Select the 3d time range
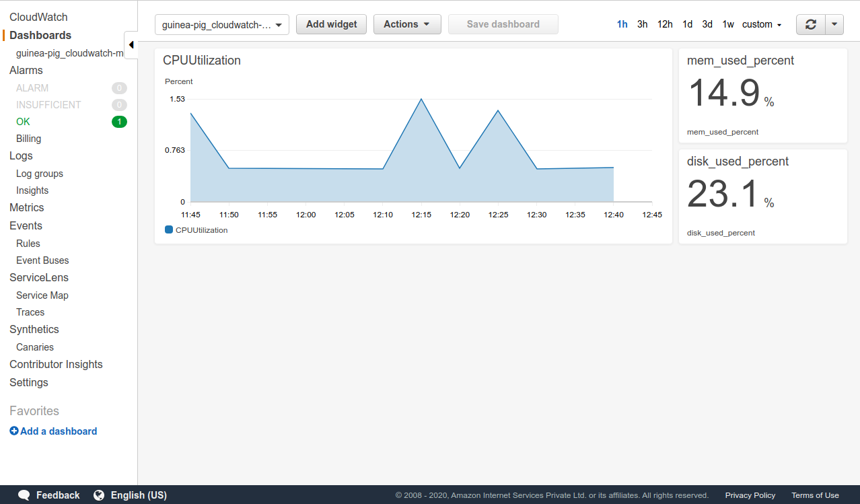The height and width of the screenshot is (504, 860). coord(707,24)
